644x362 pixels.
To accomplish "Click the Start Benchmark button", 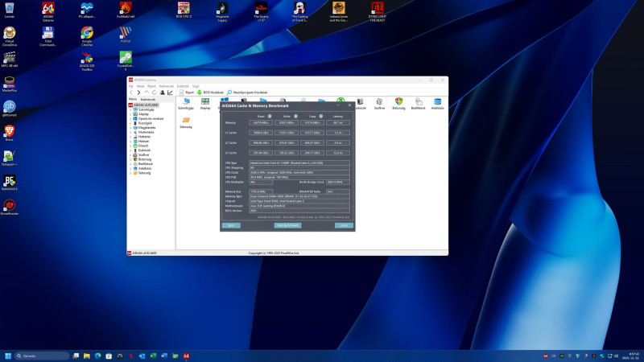I will pyautogui.click(x=287, y=225).
